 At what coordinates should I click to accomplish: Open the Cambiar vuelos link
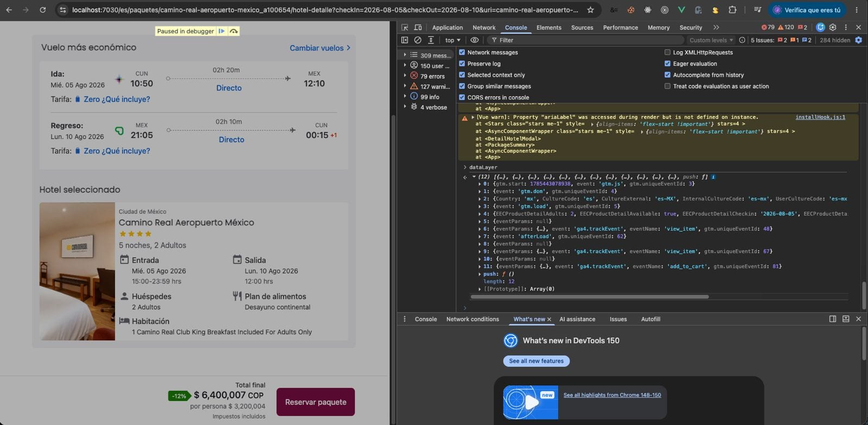click(320, 48)
